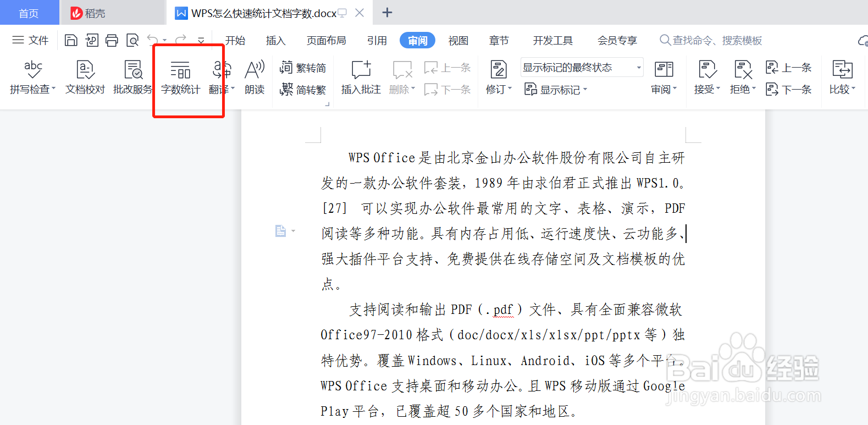This screenshot has height=425, width=868.
Task: Go to the 首页 home tab
Action: [x=29, y=13]
